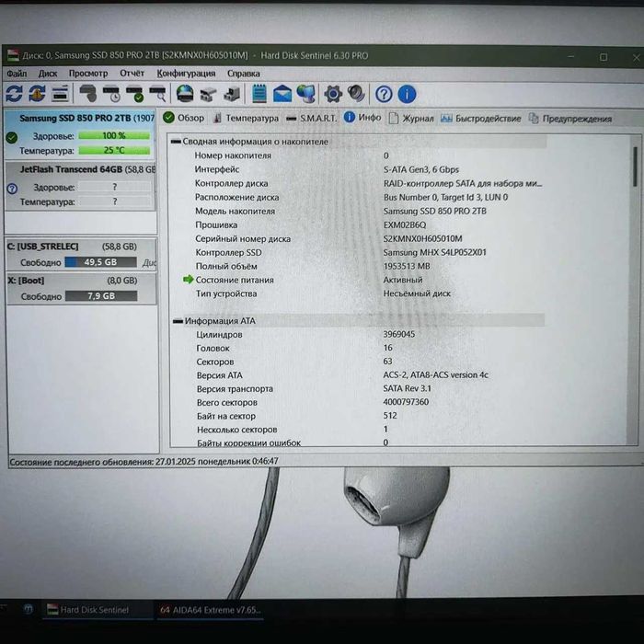Open the Файл menu
This screenshot has width=644, height=644.
[x=17, y=74]
